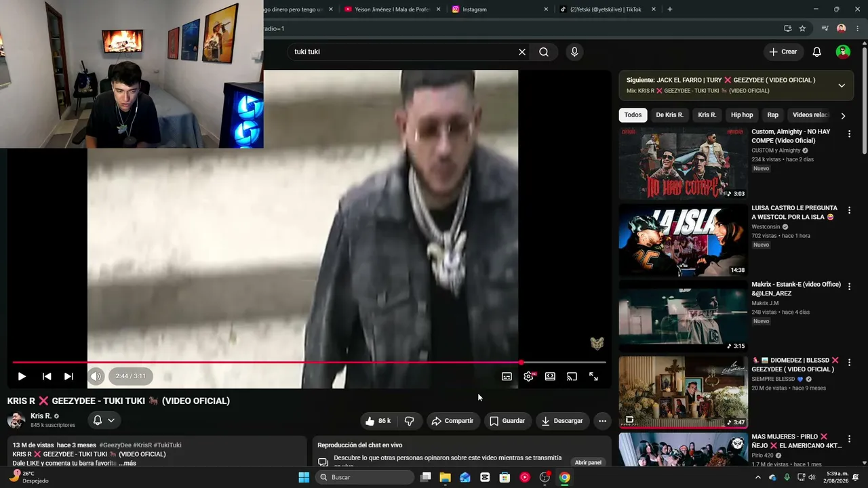This screenshot has height=488, width=868.
Task: Select the 'Videos relacionados' filter chip
Action: 810,115
